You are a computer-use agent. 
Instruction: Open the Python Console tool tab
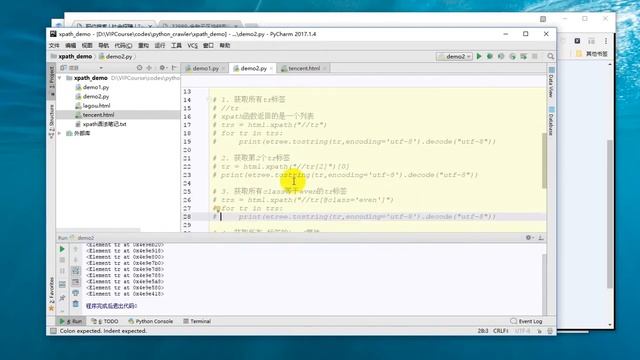click(150, 321)
